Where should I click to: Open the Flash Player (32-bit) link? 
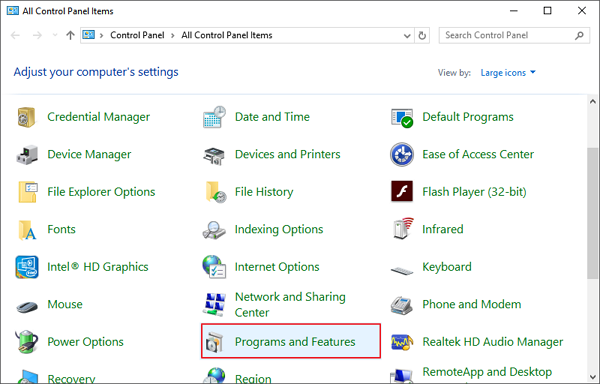(474, 192)
